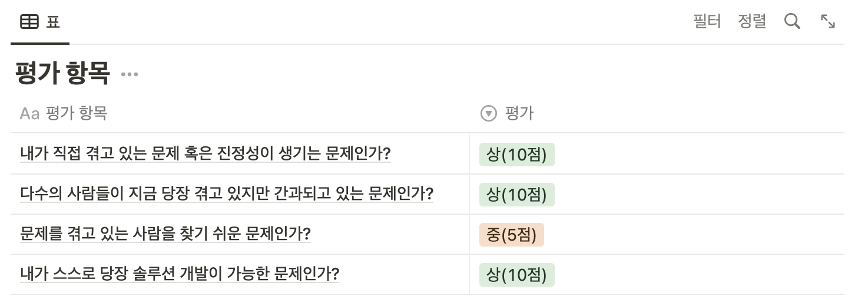Viewport: 868px width, 302px height.
Task: Open the 정렬 menu
Action: [x=752, y=22]
